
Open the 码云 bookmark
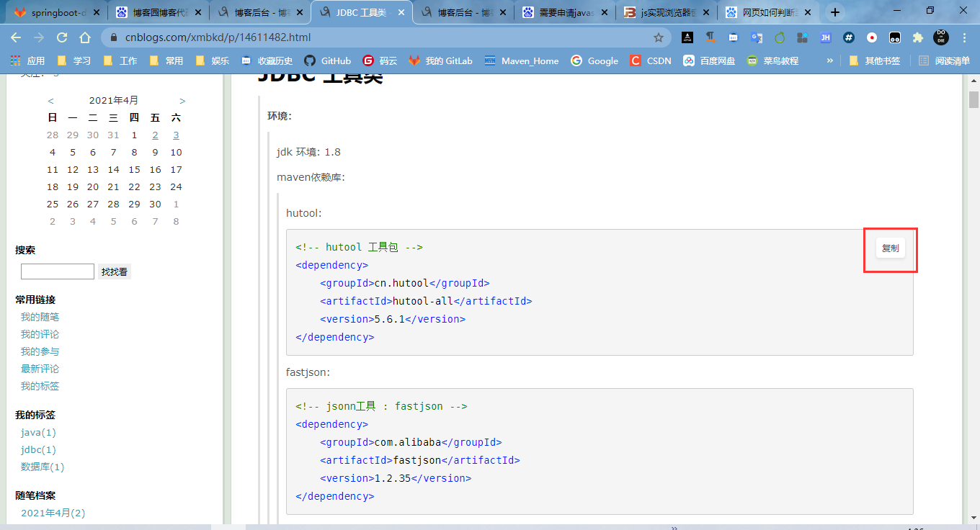click(380, 61)
